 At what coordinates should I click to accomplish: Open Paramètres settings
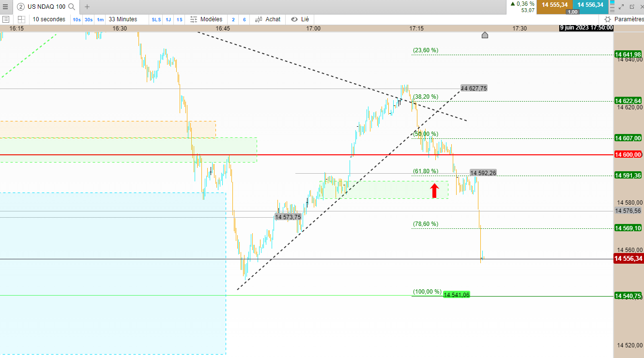coord(624,19)
